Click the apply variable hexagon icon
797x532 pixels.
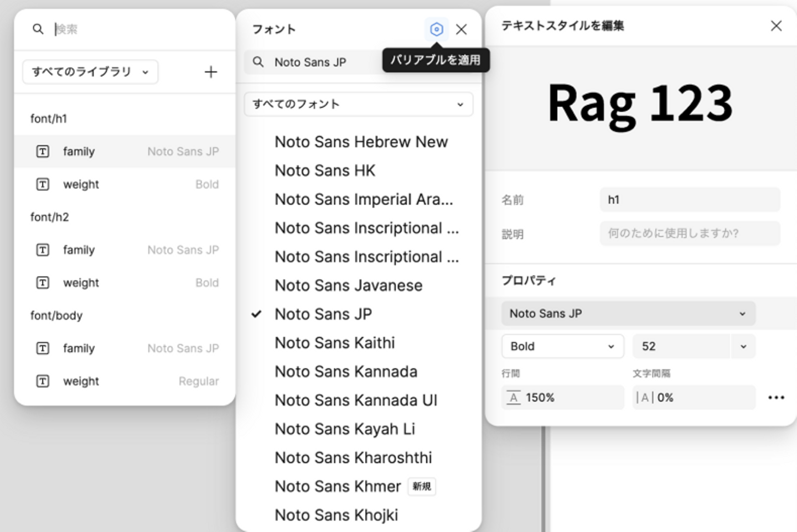pos(436,29)
